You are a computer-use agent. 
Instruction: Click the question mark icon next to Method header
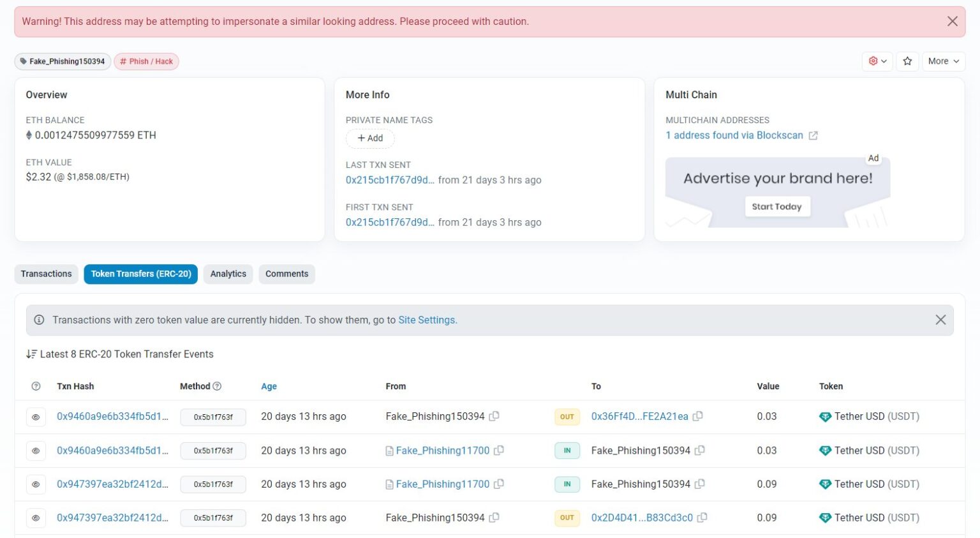(x=216, y=386)
